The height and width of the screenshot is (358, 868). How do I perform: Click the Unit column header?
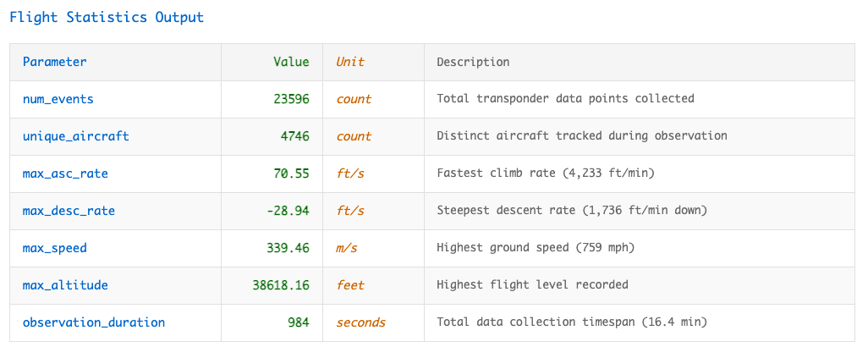350,62
